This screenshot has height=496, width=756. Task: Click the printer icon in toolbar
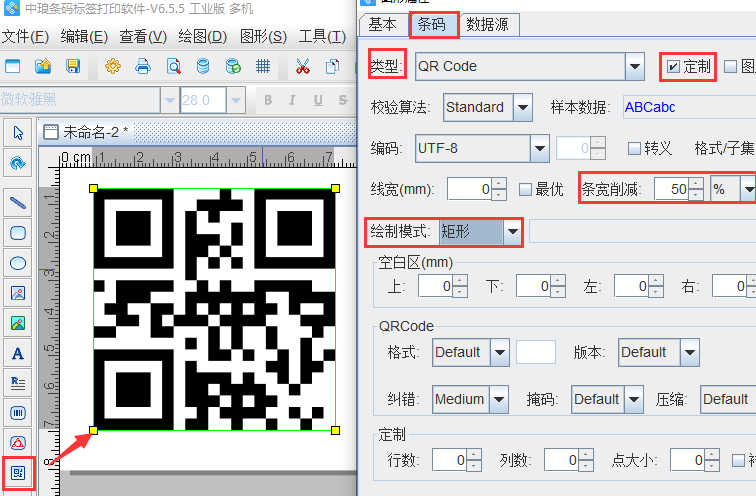143,67
